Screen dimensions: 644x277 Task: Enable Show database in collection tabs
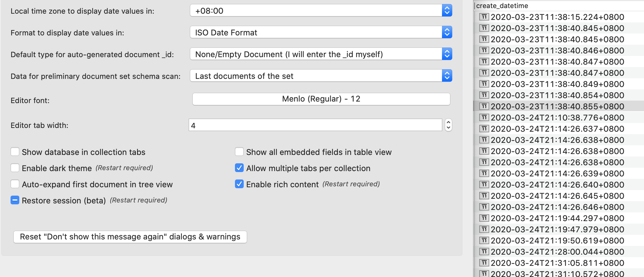pos(15,152)
